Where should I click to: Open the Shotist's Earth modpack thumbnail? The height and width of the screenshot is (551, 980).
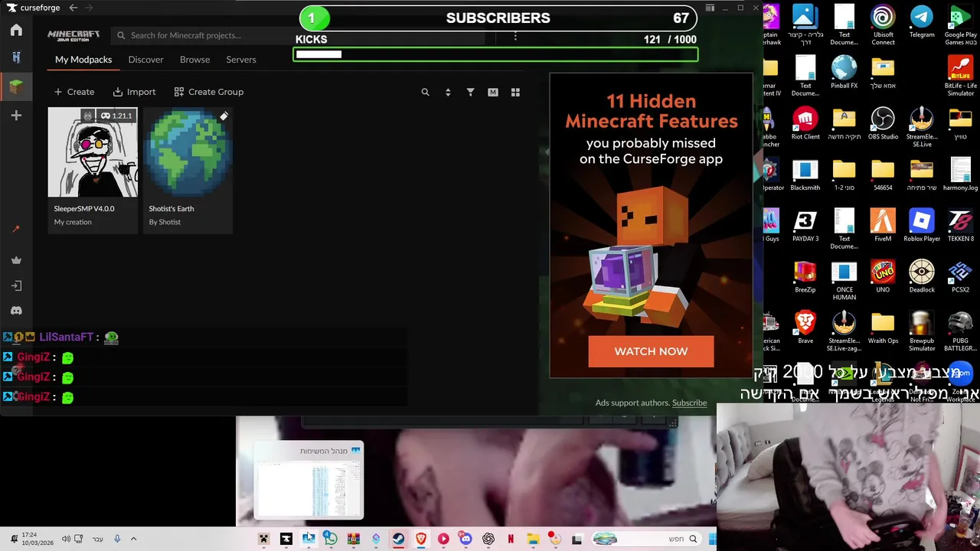pos(188,152)
